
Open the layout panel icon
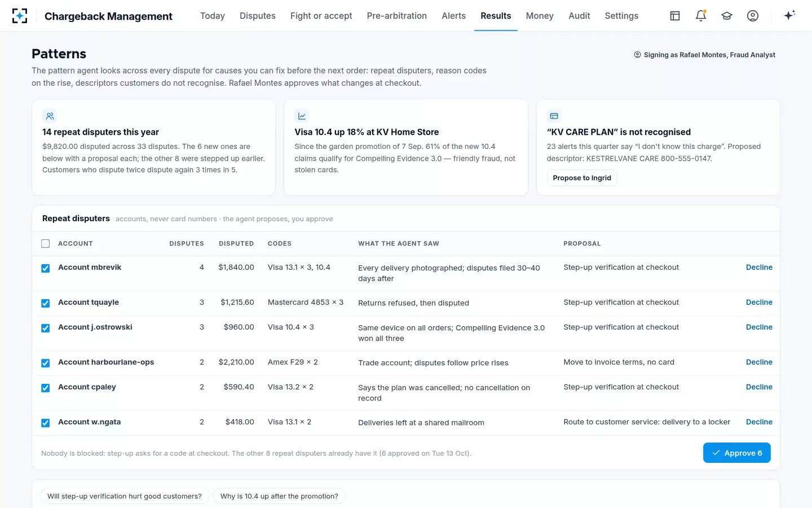[675, 16]
